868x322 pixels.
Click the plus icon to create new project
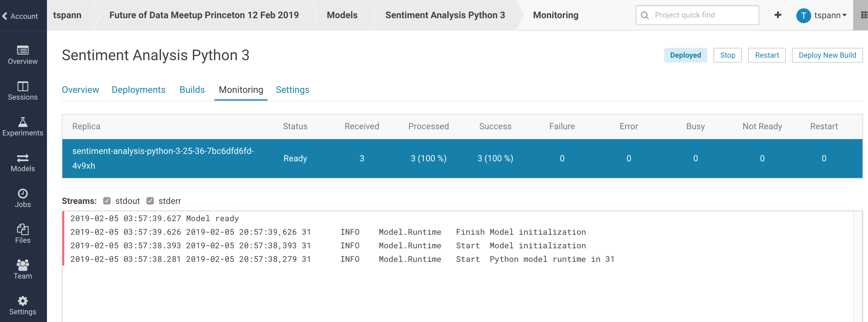point(778,15)
